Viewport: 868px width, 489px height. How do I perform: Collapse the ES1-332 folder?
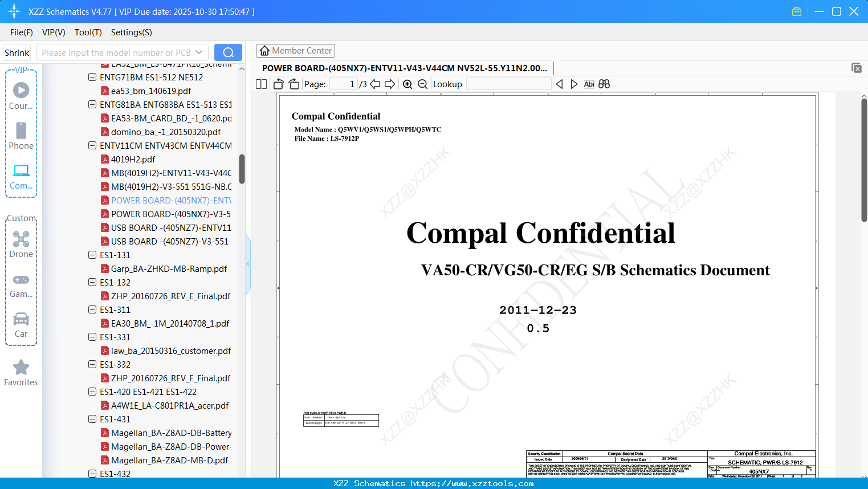click(92, 364)
